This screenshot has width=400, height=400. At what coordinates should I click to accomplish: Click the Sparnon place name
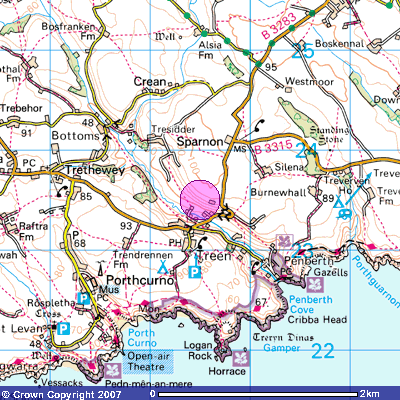click(200, 142)
